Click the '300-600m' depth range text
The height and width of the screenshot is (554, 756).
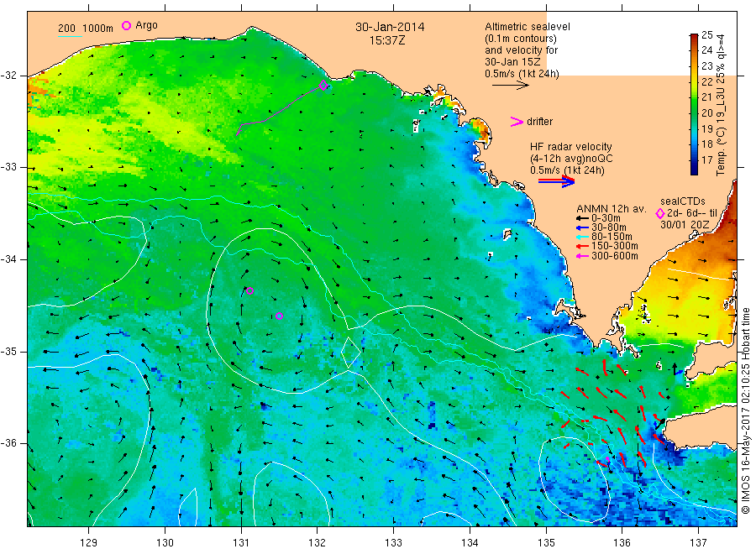(x=615, y=256)
